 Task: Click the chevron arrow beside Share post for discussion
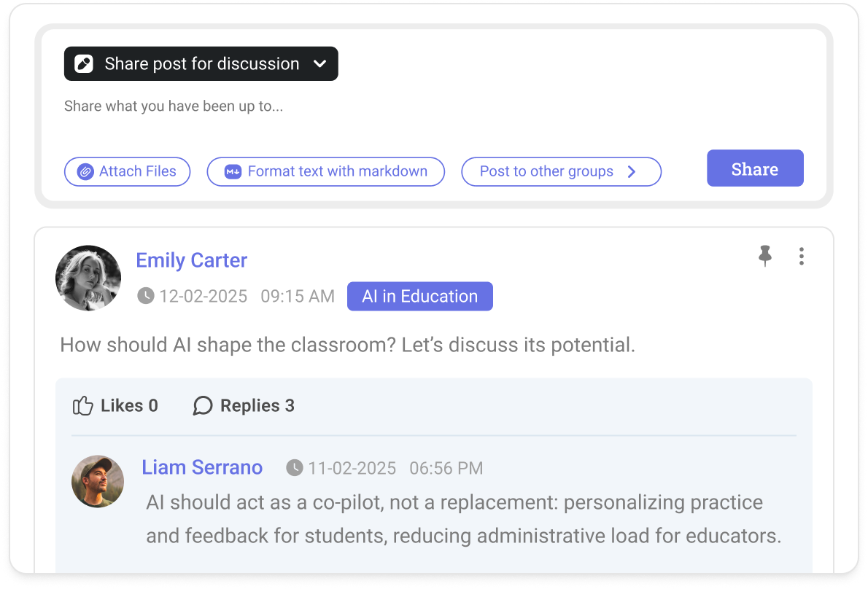click(x=320, y=63)
